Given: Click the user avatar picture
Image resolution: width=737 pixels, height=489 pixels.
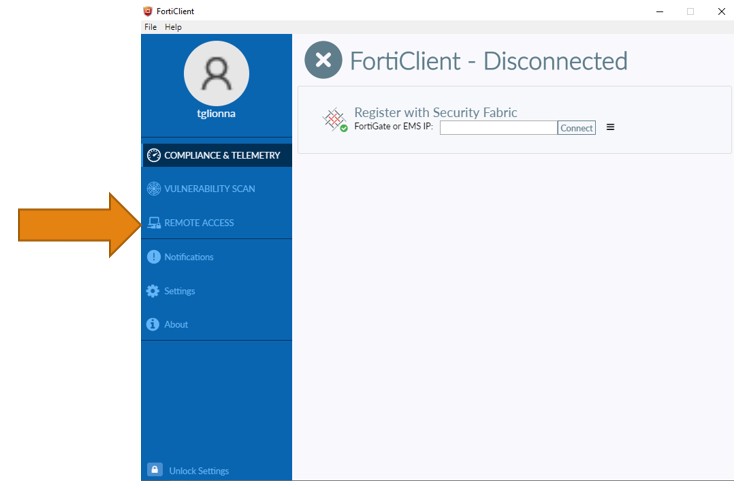Looking at the screenshot, I should coord(216,73).
